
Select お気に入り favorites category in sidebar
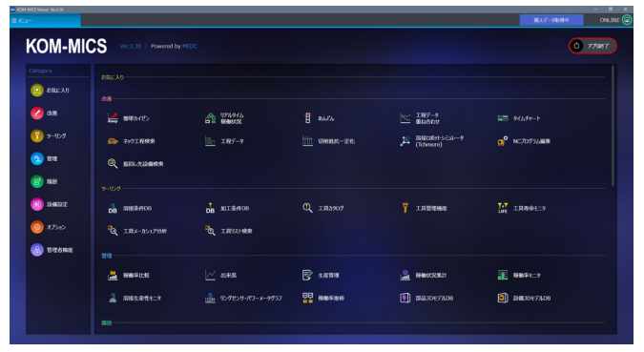coord(51,91)
